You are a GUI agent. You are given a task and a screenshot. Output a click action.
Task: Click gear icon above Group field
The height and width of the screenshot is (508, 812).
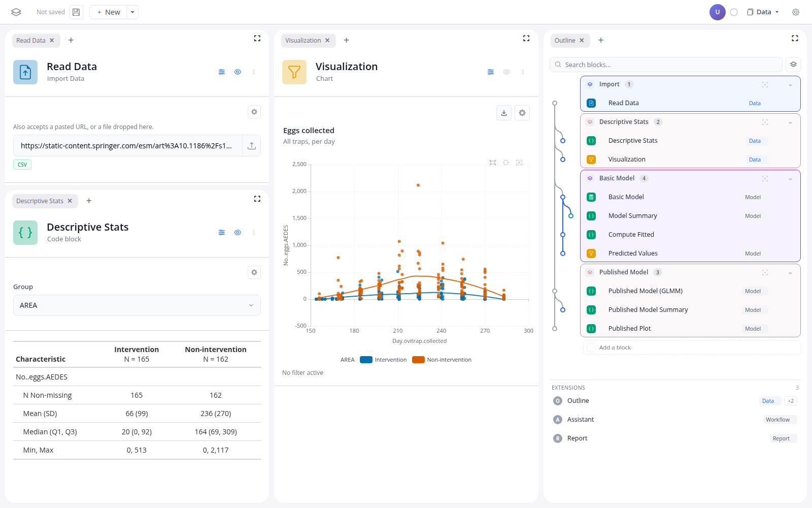254,272
